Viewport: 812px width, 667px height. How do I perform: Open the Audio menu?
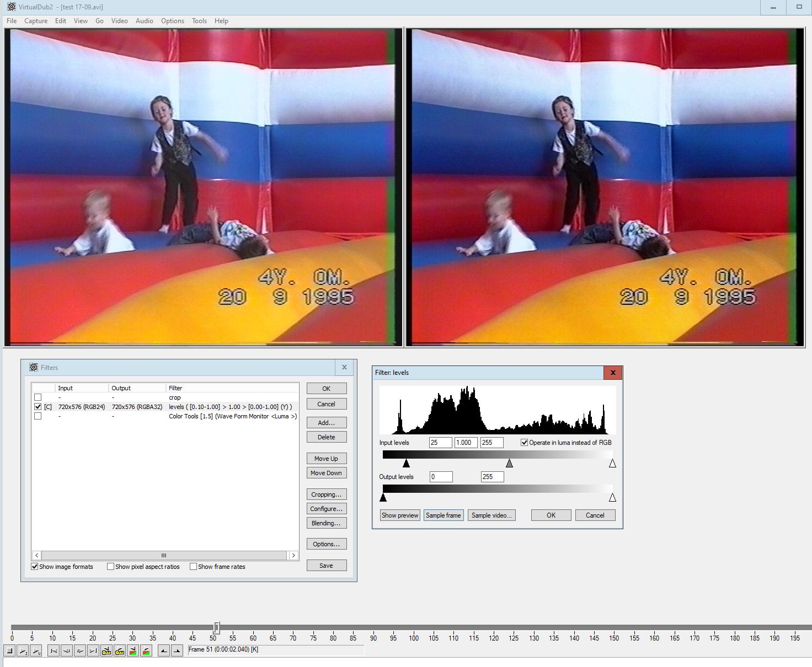coord(145,21)
